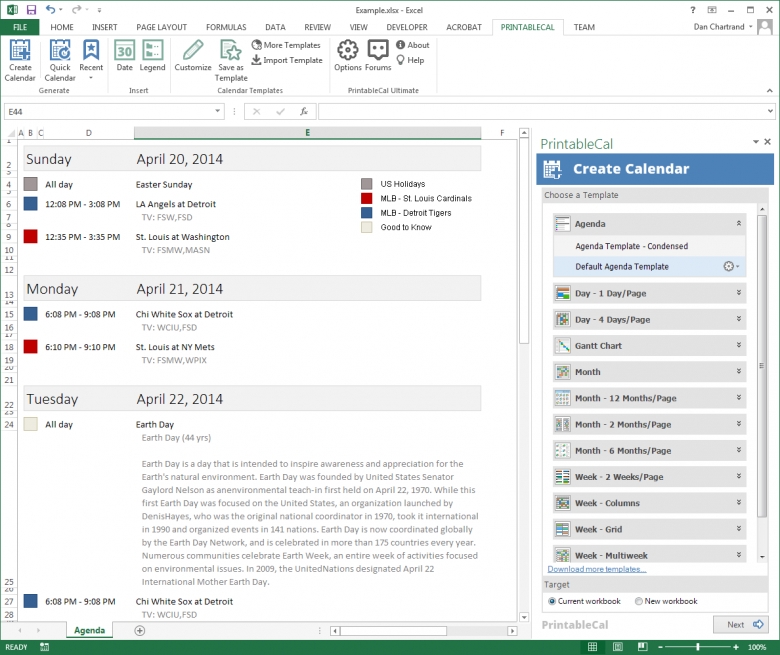This screenshot has width=780, height=655.
Task: Click the Zoom in plus button
Action: (736, 647)
